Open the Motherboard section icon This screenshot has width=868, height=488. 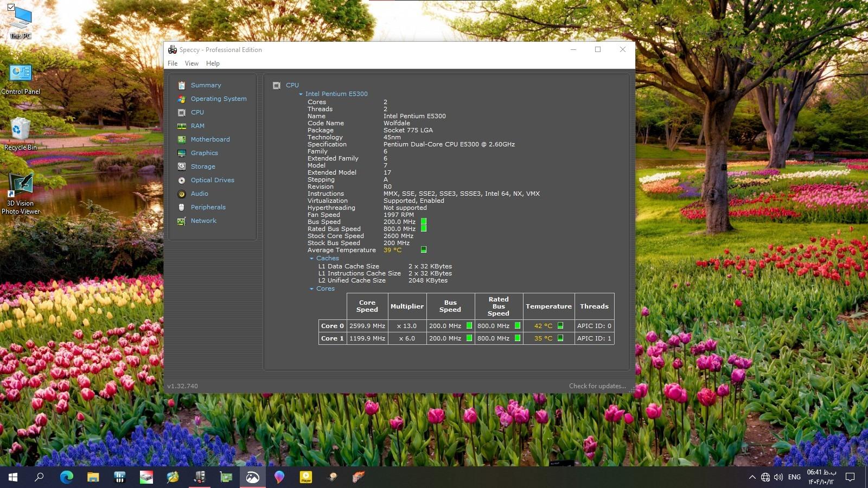[x=182, y=139]
